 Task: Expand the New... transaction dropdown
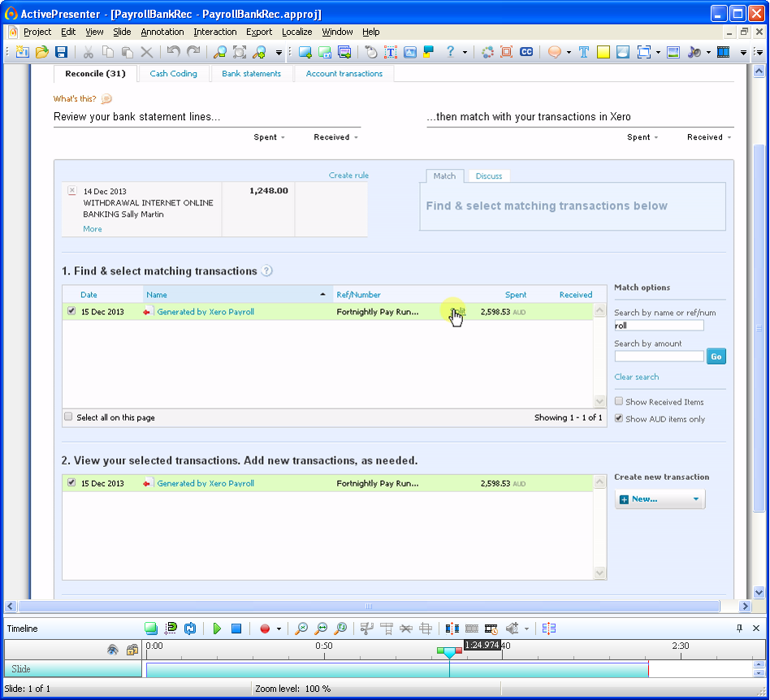click(x=696, y=499)
